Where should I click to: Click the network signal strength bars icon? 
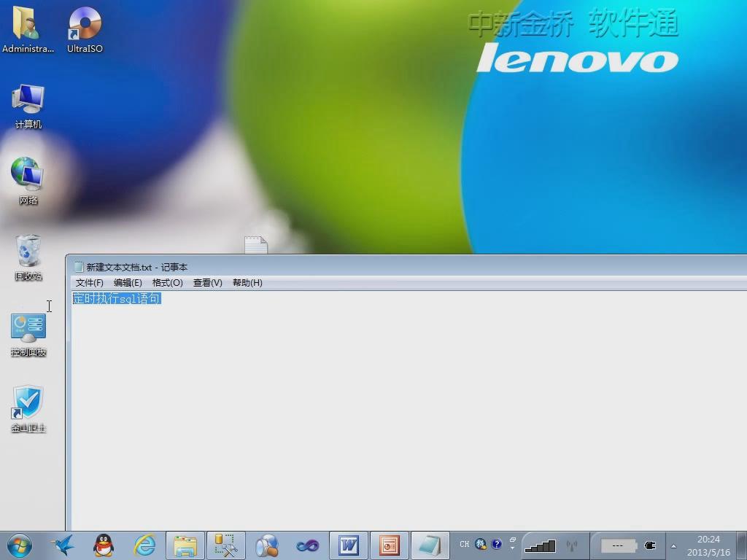click(541, 545)
